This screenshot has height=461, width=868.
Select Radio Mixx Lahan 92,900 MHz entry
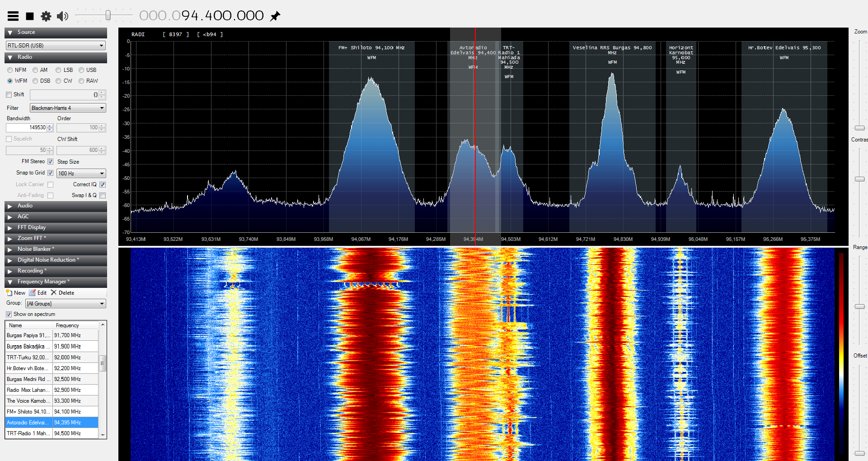tap(52, 390)
